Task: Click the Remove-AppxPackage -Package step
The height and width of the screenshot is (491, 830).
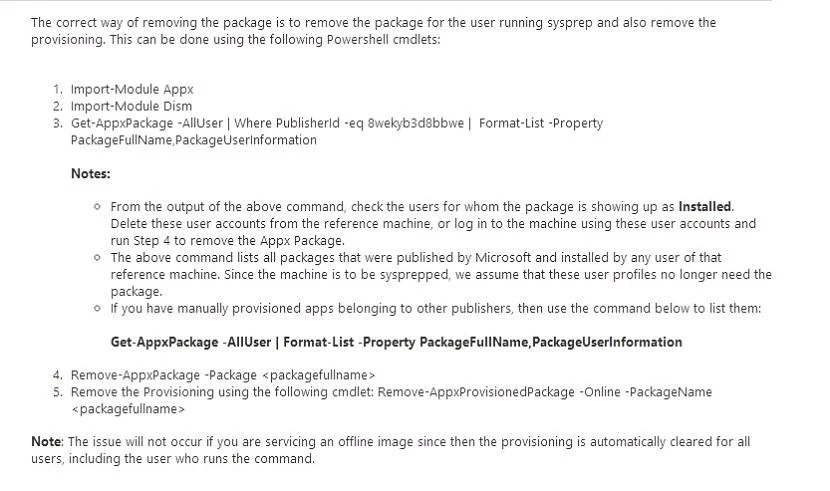Action: click(x=223, y=375)
